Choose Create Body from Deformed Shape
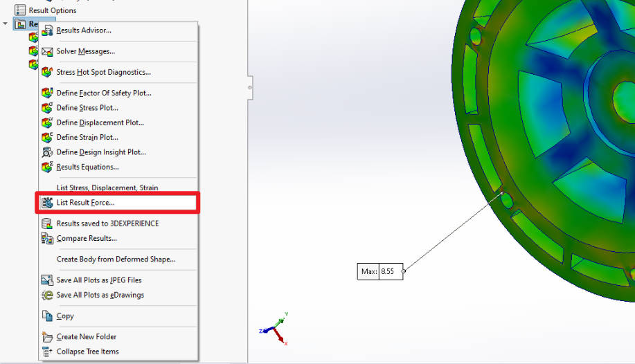Image resolution: width=635 pixels, height=364 pixels. click(116, 260)
